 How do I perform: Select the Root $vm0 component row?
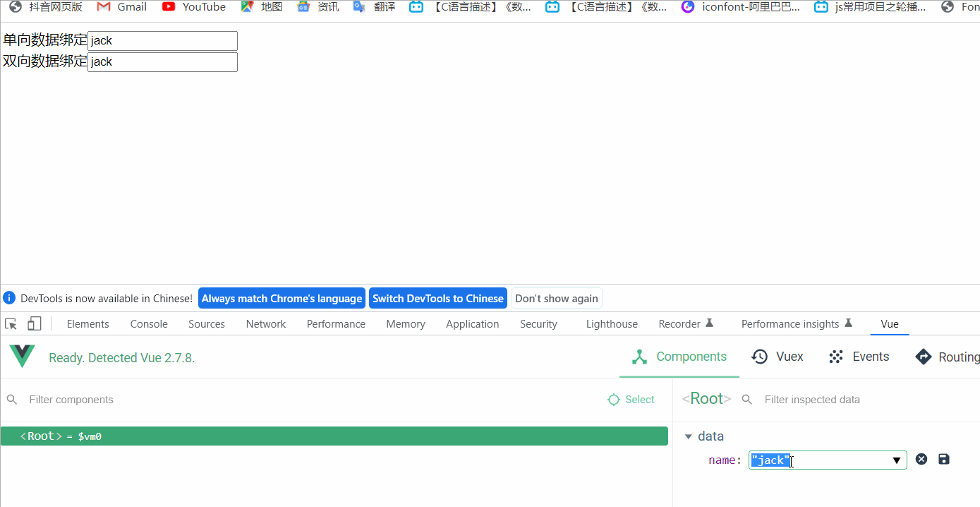pos(334,436)
